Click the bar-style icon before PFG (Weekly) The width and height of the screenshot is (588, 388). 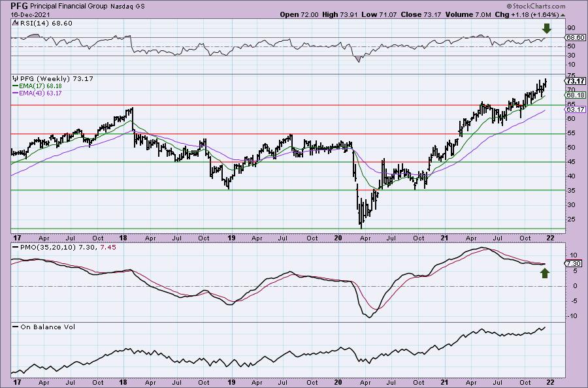(16, 79)
